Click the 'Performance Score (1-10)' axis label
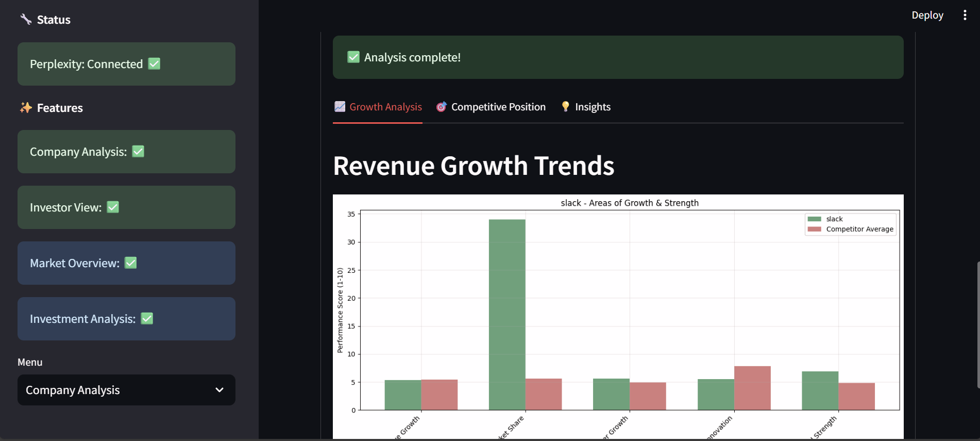The height and width of the screenshot is (441, 980). pos(340,310)
